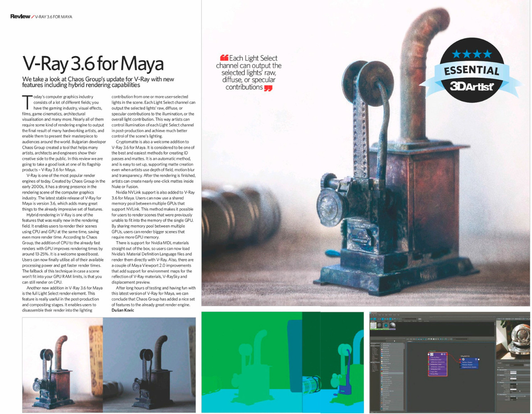Viewport: 532px width, 414px height.
Task: Click the 'Each Light Select channel' pull quote
Action: [x=249, y=73]
